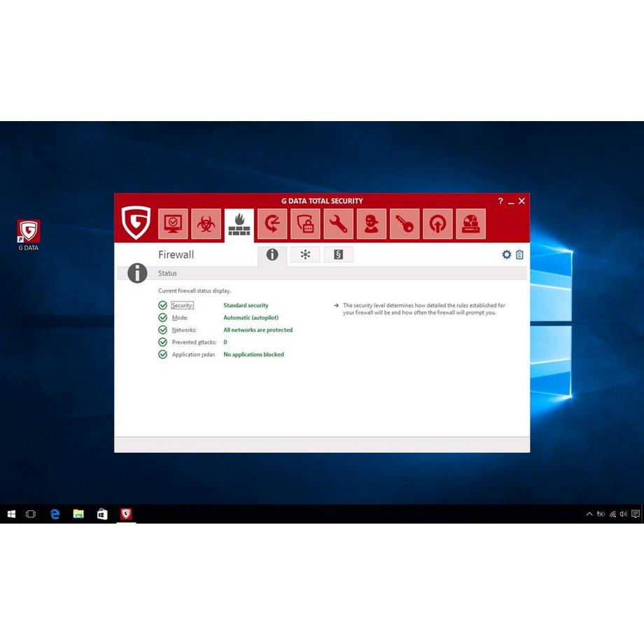Open the SecurityCenter module icon
Viewport: 644px width, 644px height.
(x=173, y=223)
